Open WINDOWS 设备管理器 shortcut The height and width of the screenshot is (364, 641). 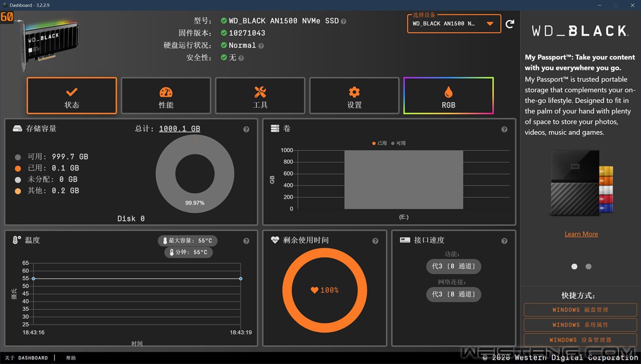pos(580,340)
